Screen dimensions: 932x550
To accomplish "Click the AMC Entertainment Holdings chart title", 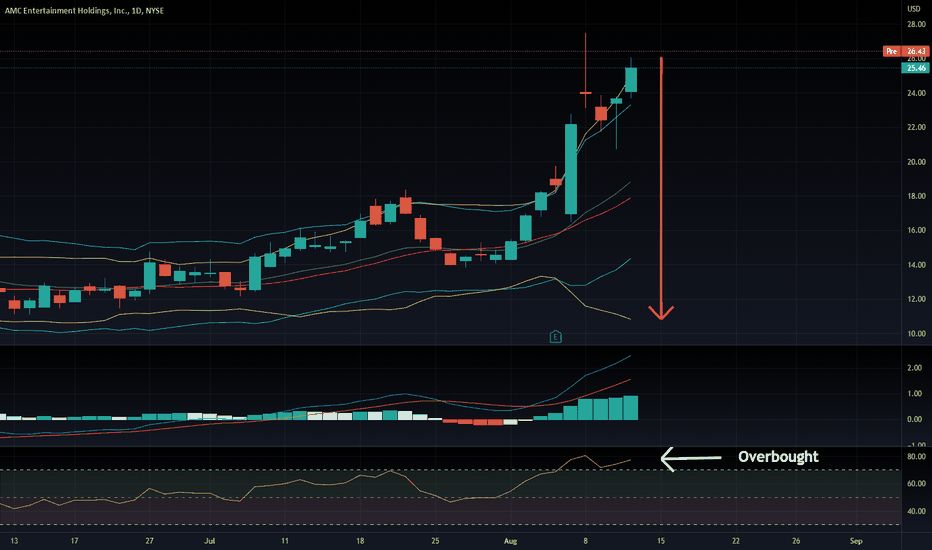I will point(84,11).
